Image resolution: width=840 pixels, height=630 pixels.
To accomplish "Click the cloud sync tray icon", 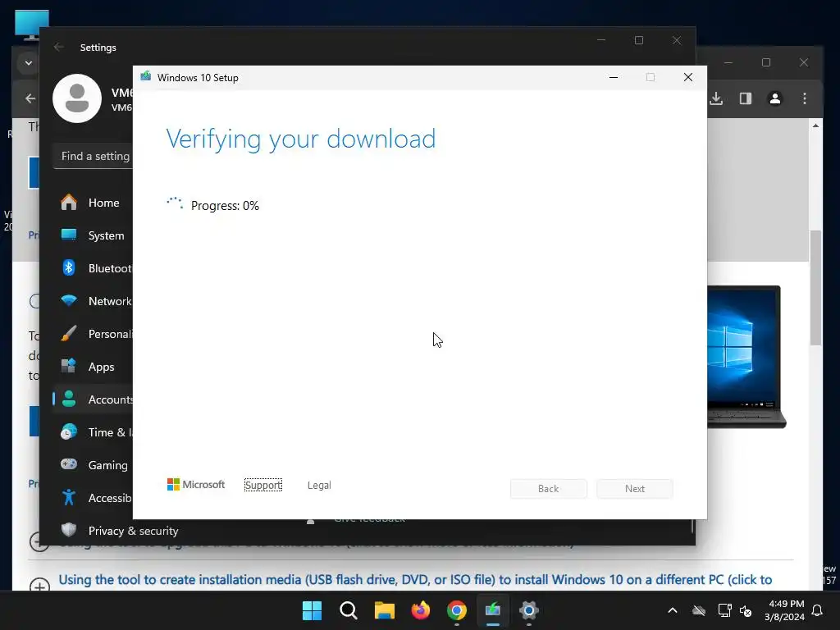I will tap(699, 610).
